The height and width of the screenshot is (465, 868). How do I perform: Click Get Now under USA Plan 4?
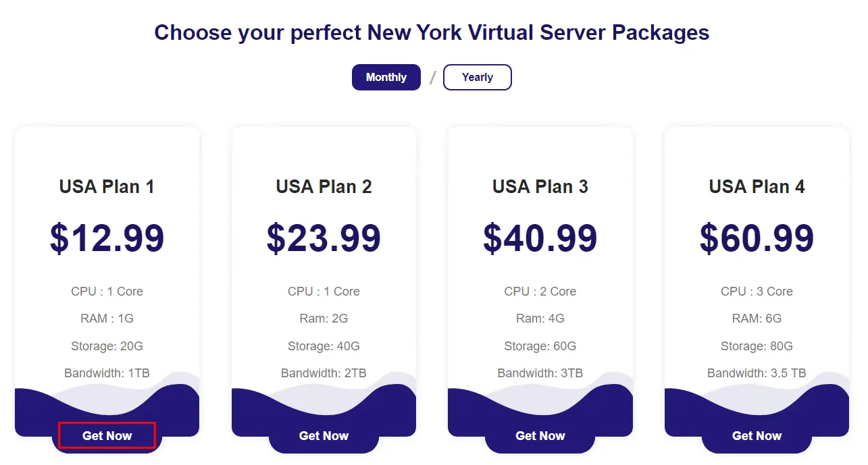point(757,435)
